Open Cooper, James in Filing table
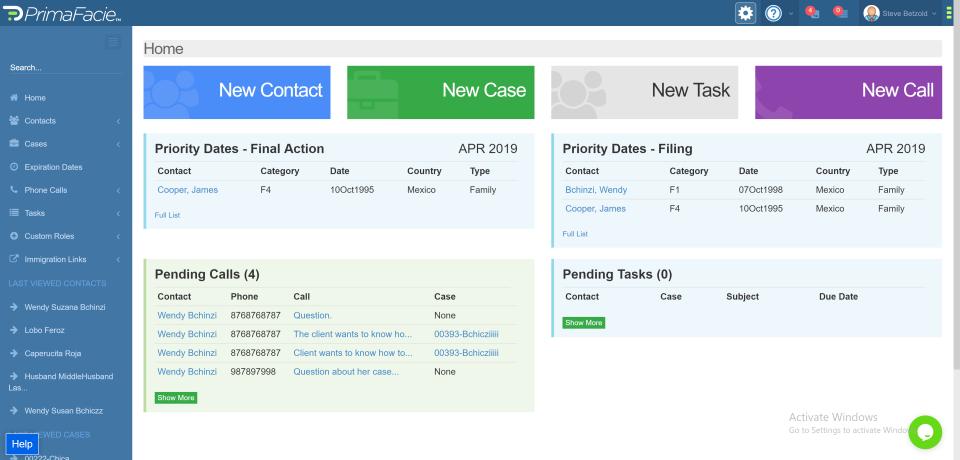This screenshot has height=460, width=960. (x=595, y=209)
